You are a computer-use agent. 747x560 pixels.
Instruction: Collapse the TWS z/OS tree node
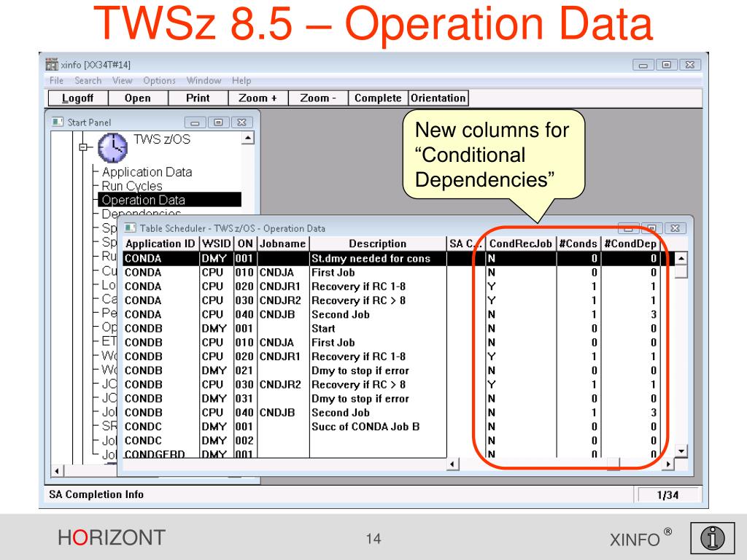pos(83,147)
